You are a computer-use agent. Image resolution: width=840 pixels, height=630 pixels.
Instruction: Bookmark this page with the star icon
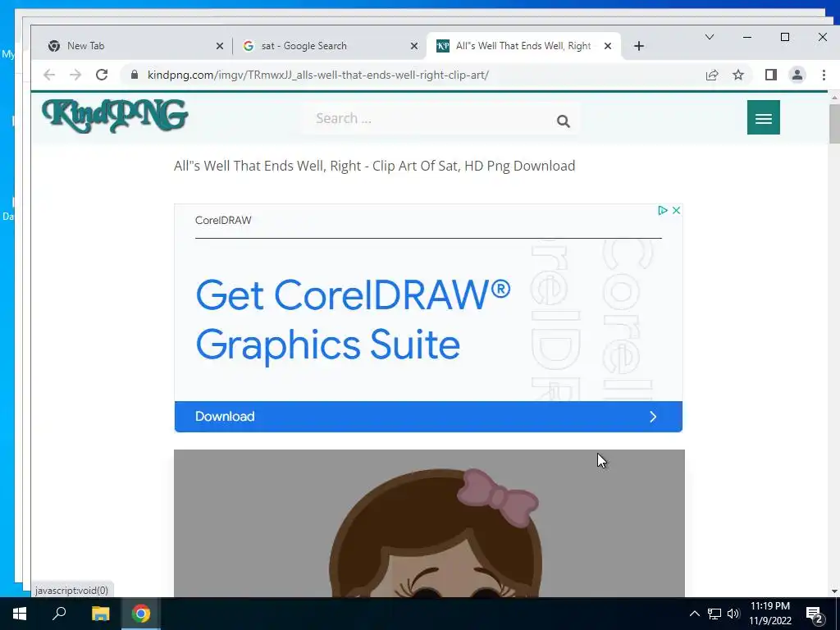click(738, 75)
